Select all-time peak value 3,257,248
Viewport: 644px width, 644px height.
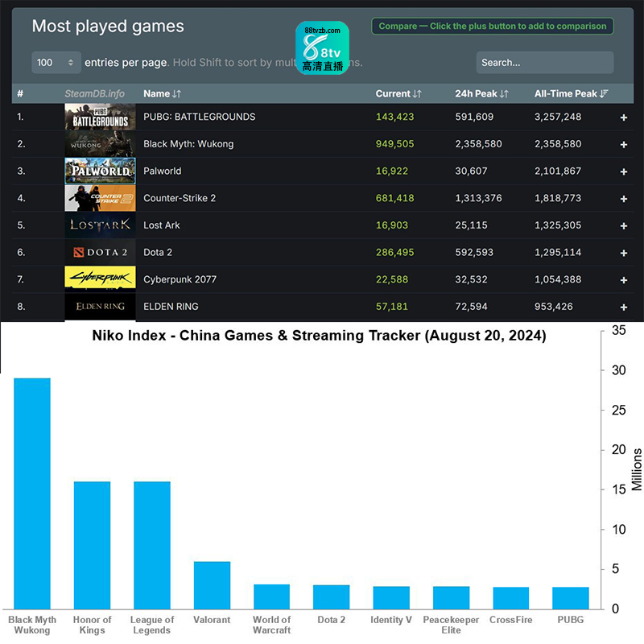(558, 117)
